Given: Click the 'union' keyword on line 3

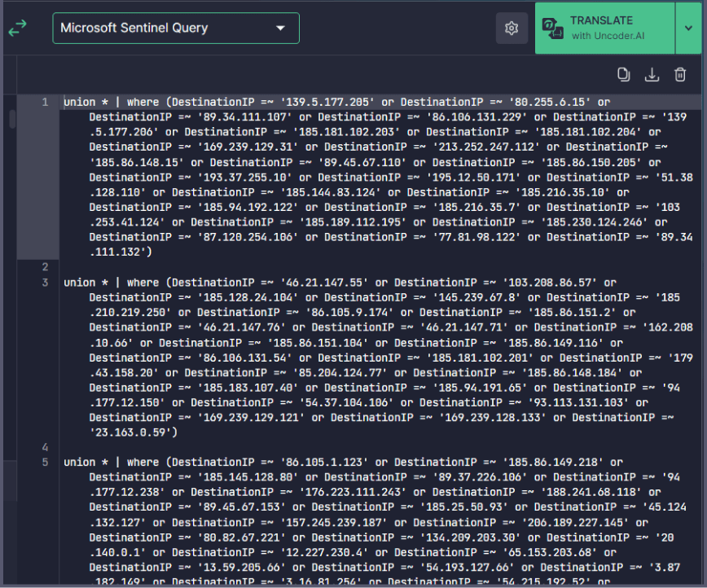Looking at the screenshot, I should coord(79,283).
